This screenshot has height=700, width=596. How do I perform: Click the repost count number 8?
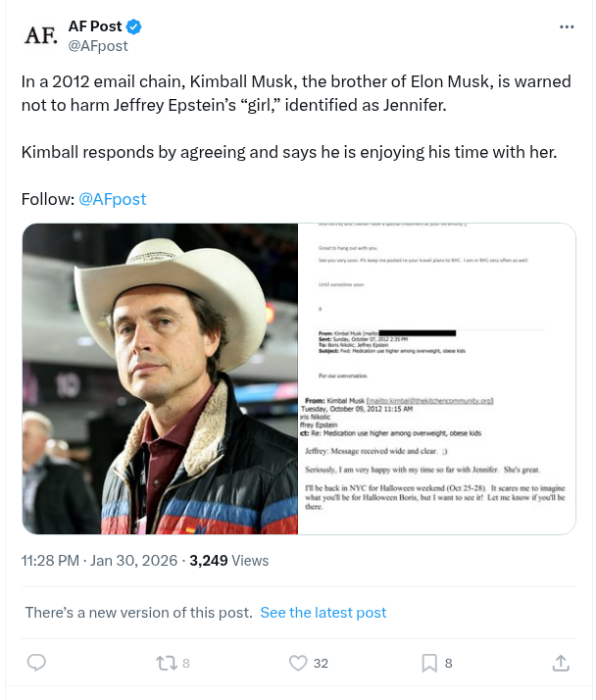[x=186, y=664]
